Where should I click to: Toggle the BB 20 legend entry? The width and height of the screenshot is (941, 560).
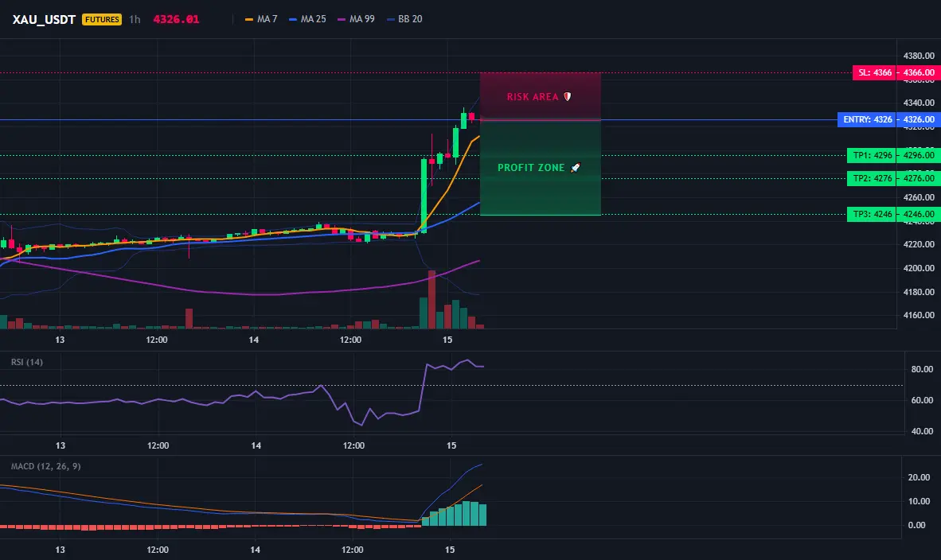[405, 19]
